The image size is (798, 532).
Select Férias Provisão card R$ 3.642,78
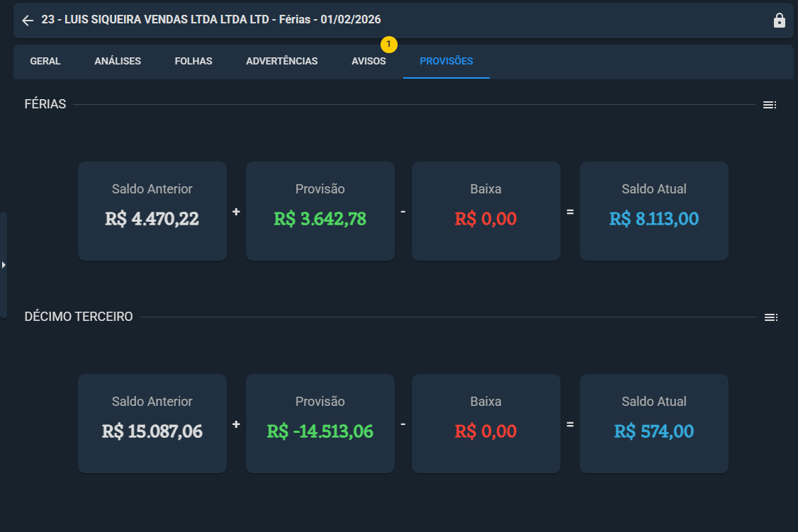click(320, 211)
